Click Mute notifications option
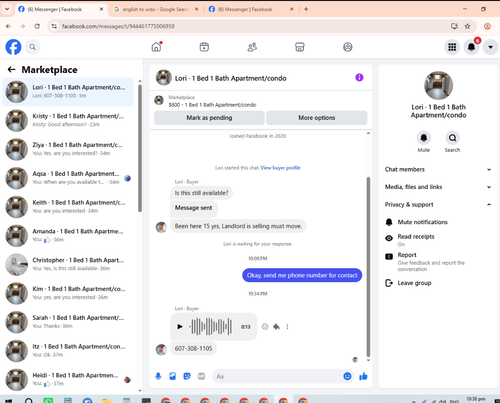This screenshot has width=500, height=403. coord(438,222)
